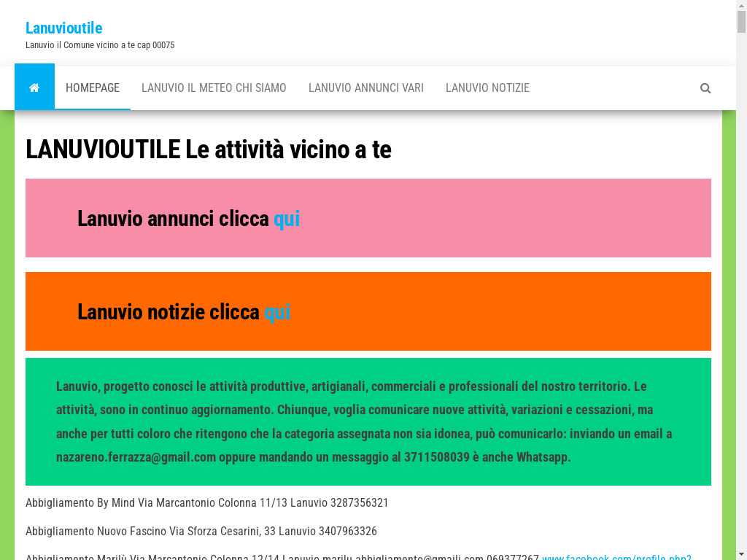Click the Whatsapp number 3711508039
Viewport: 747px width, 560px height.
tap(436, 457)
